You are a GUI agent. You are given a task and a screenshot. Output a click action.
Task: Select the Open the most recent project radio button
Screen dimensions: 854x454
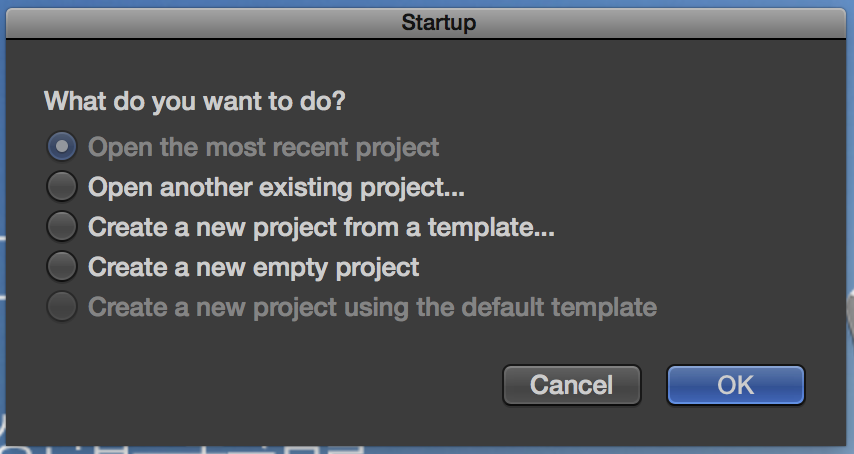coord(62,147)
